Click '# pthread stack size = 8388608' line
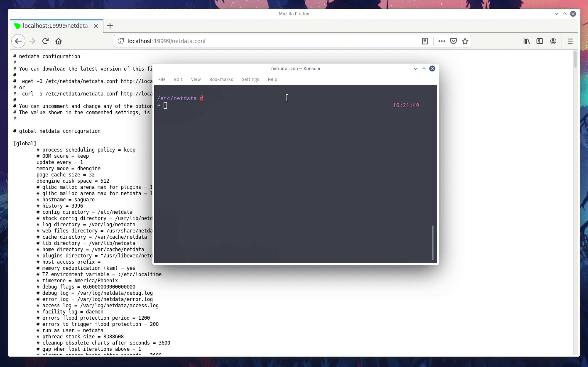588x367 pixels. pyautogui.click(x=80, y=337)
